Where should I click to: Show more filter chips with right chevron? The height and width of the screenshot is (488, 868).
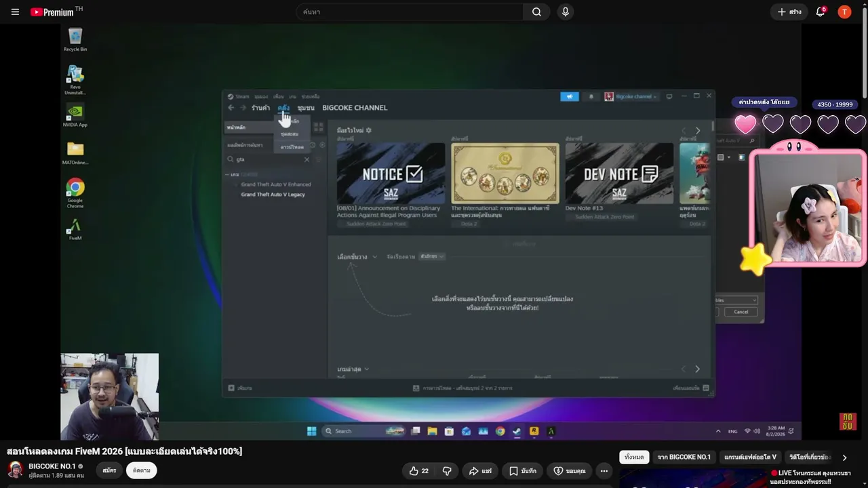(844, 457)
